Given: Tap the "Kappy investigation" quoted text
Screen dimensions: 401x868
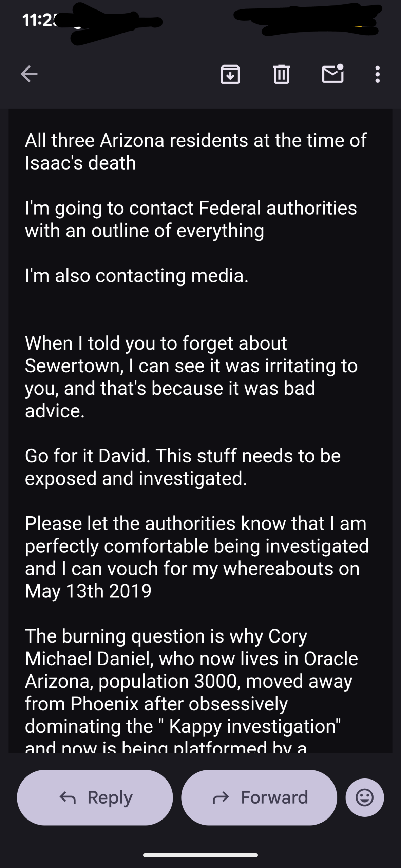Looking at the screenshot, I should point(254,726).
